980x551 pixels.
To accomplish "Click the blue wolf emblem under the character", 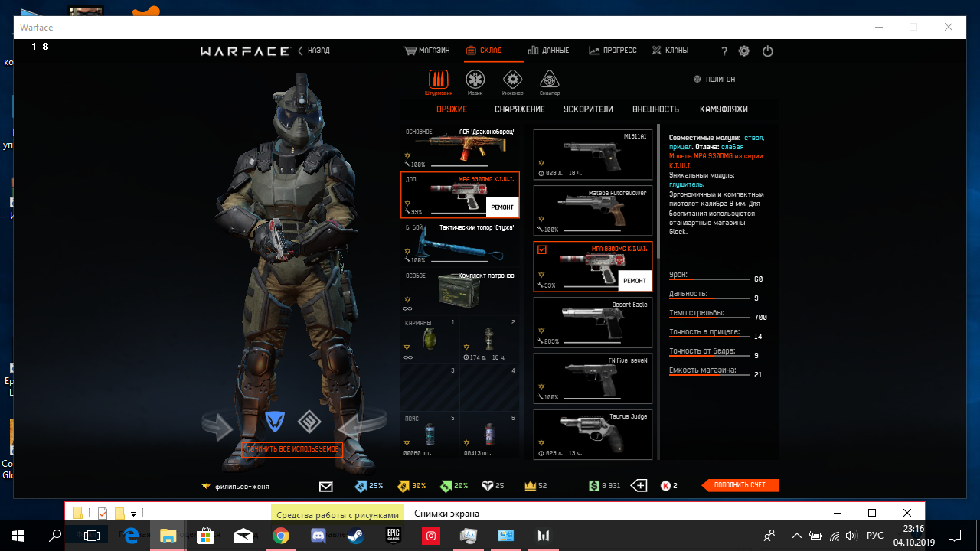I will tap(275, 421).
